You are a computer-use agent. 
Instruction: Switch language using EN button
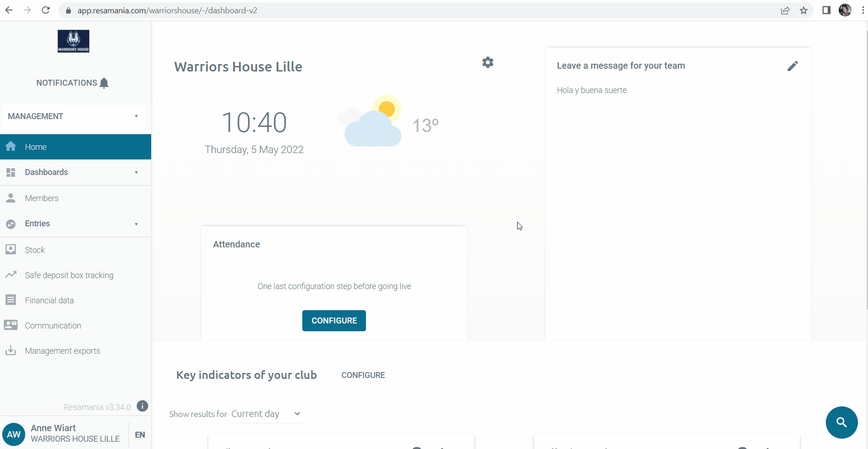click(x=140, y=435)
